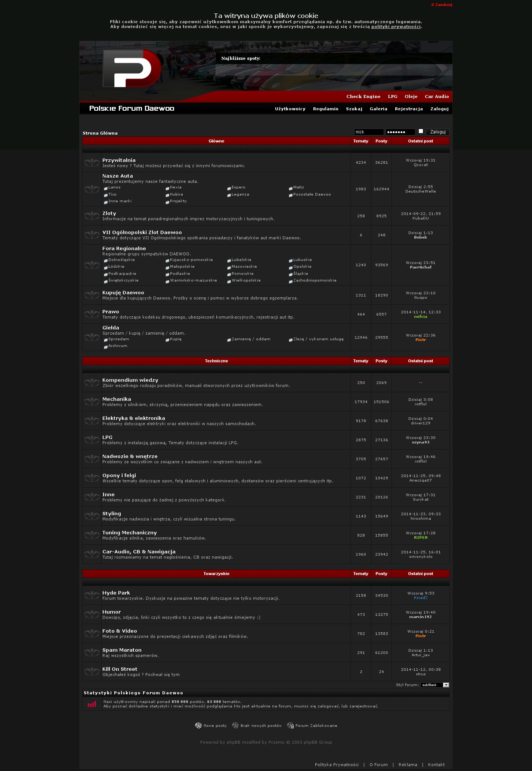Focus the nick username input field
Viewport: 532px width, 771px height.
point(369,132)
